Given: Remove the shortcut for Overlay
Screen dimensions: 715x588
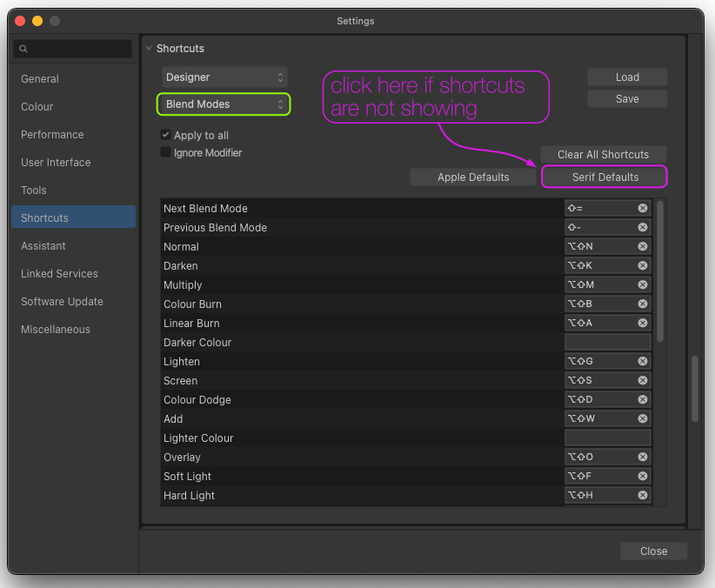Looking at the screenshot, I should point(642,457).
